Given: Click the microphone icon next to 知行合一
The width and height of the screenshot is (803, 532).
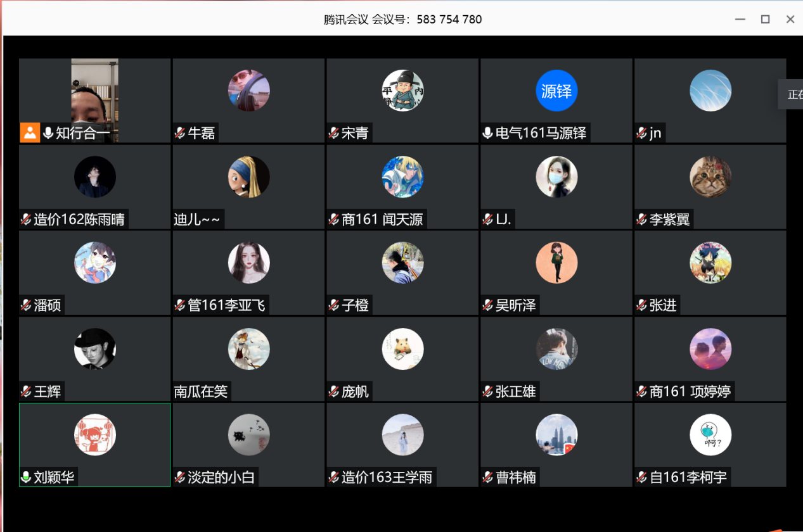Looking at the screenshot, I should (x=48, y=133).
